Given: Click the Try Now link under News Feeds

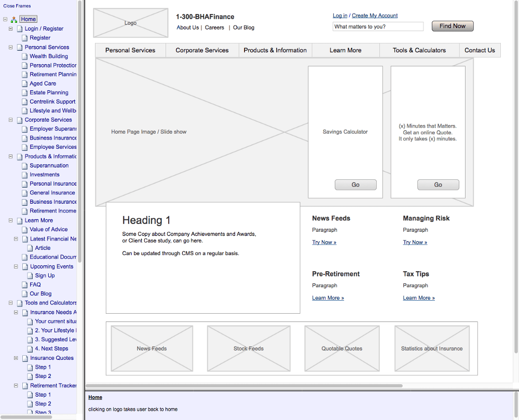Looking at the screenshot, I should pyautogui.click(x=323, y=242).
